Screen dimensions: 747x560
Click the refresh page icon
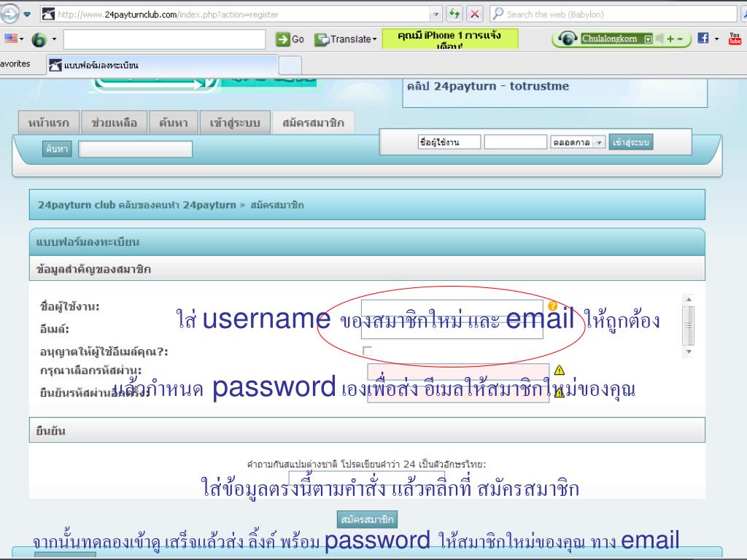point(454,14)
